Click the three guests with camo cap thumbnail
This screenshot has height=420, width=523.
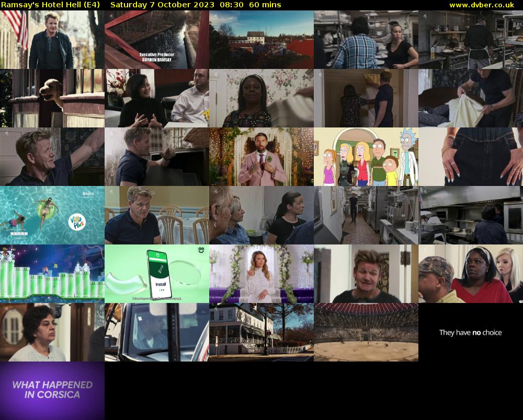[471, 274]
